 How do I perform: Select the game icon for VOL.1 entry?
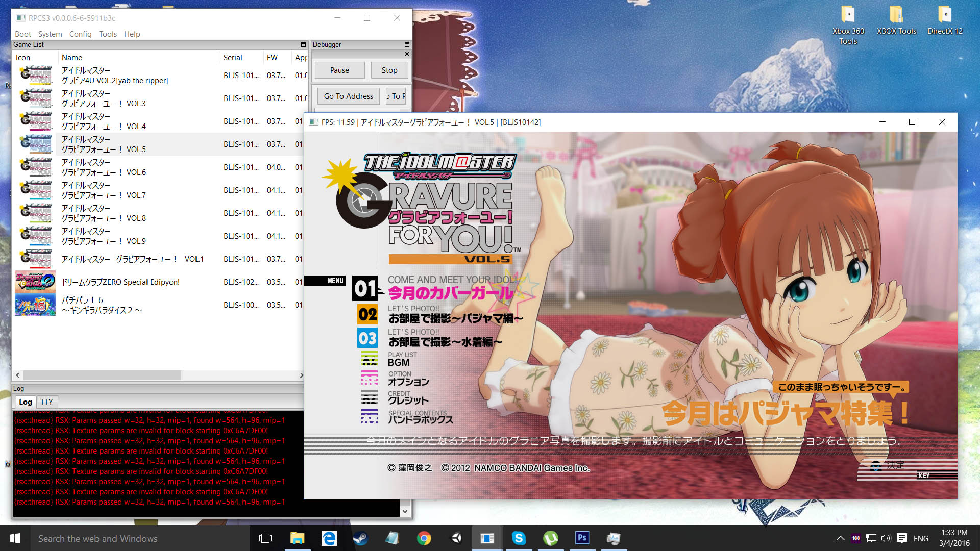coord(35,259)
